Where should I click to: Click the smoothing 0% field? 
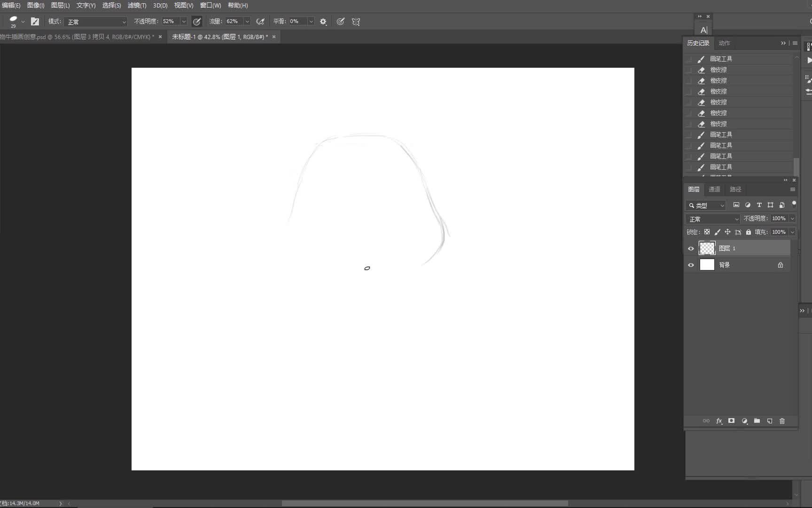tap(297, 22)
